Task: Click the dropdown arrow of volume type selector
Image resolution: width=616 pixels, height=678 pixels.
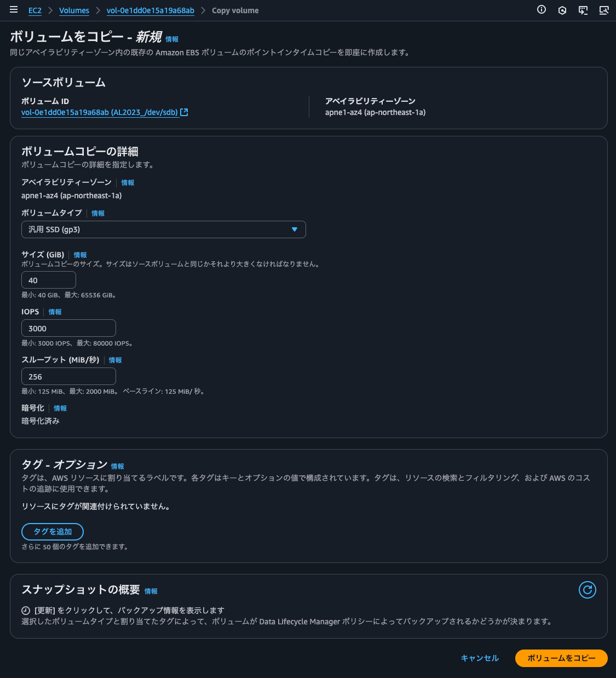Action: point(295,229)
